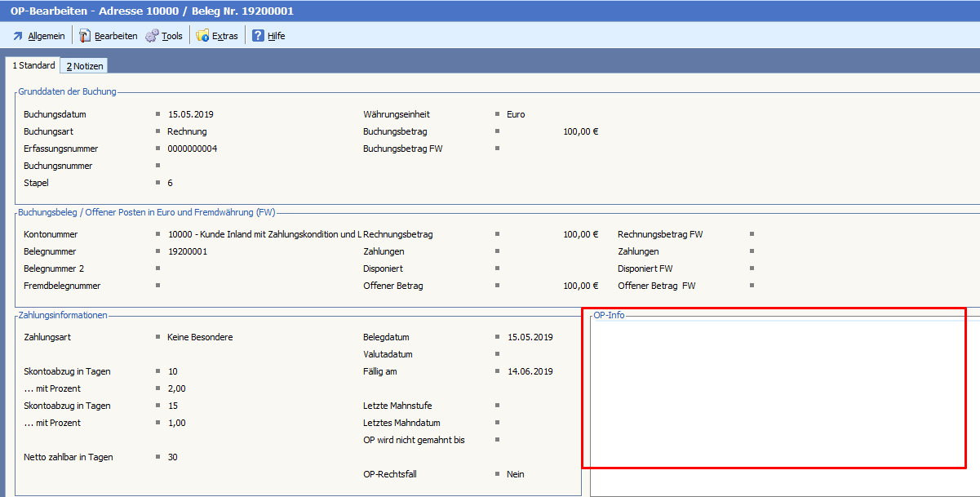The height and width of the screenshot is (497, 980).
Task: Click the Offener Betrag value 100,00 €
Action: 580,286
